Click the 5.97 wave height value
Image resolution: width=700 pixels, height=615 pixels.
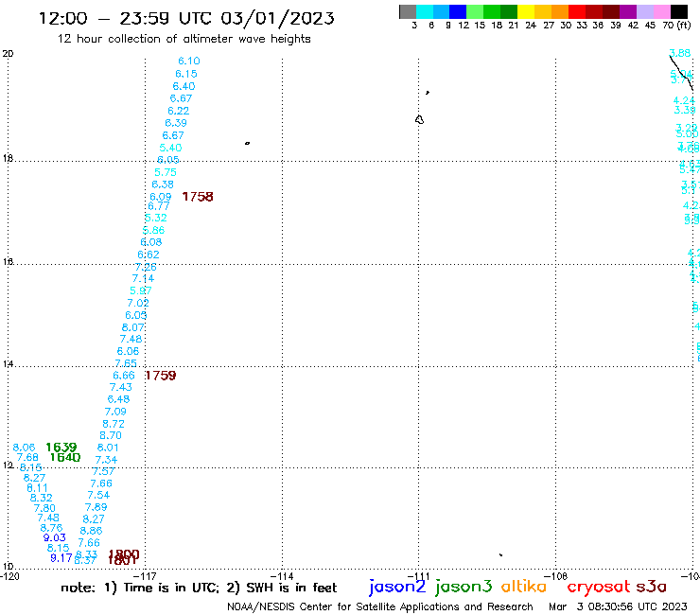[141, 290]
